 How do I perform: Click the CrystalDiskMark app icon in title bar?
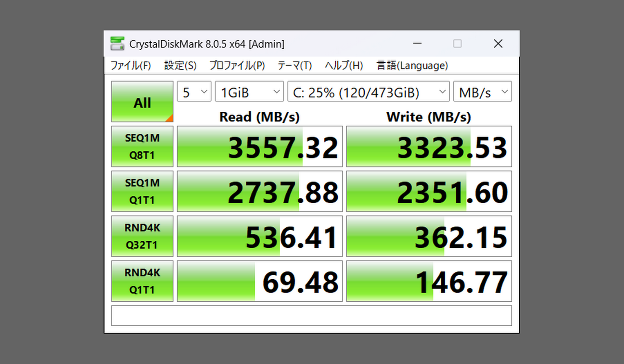tap(117, 44)
